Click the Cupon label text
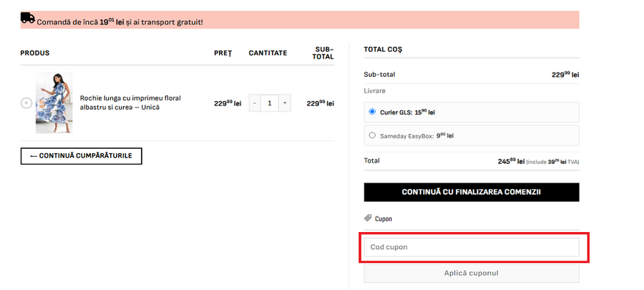Viewport: 644px width, 290px height. point(384,219)
